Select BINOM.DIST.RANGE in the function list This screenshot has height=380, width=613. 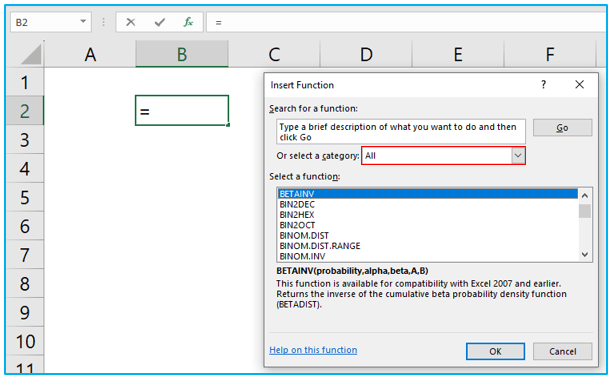pyautogui.click(x=428, y=246)
